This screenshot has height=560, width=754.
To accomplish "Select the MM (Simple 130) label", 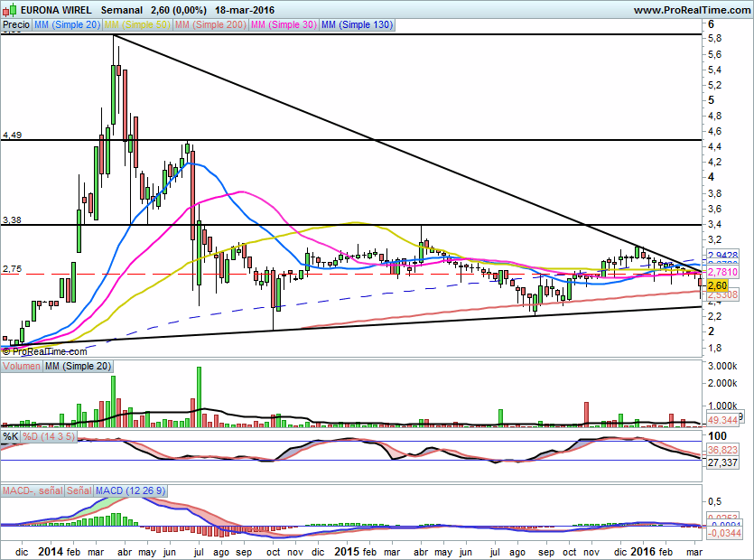I will (x=358, y=24).
